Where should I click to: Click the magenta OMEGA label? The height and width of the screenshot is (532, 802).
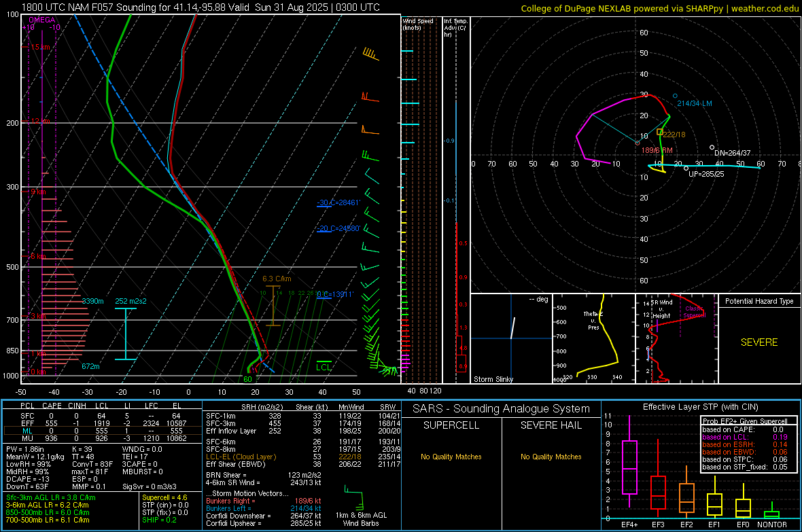coord(42,20)
